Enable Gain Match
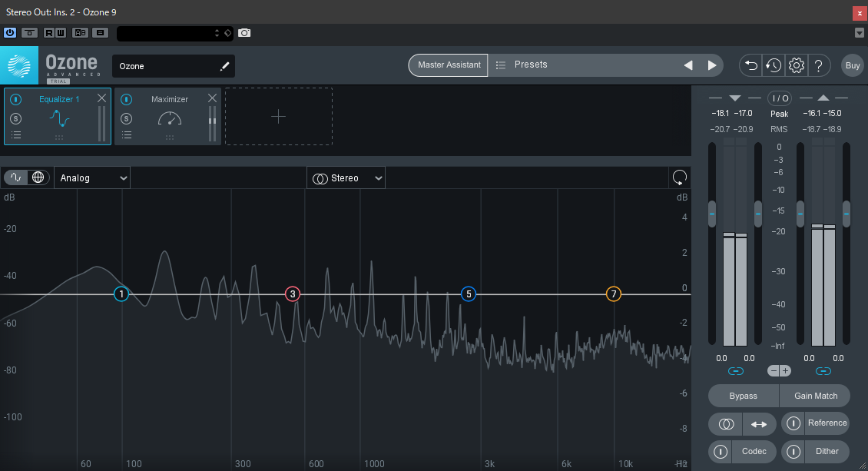This screenshot has width=868, height=471. point(815,396)
